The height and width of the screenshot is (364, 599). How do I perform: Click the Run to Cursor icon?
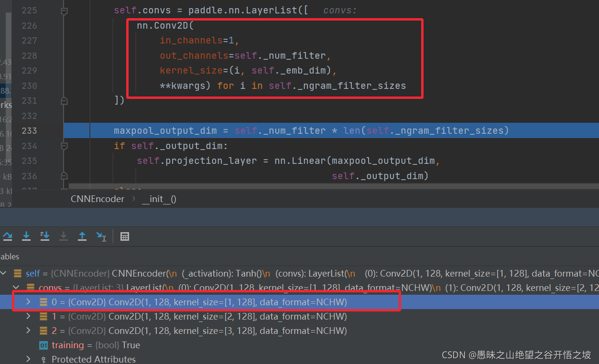(x=101, y=236)
